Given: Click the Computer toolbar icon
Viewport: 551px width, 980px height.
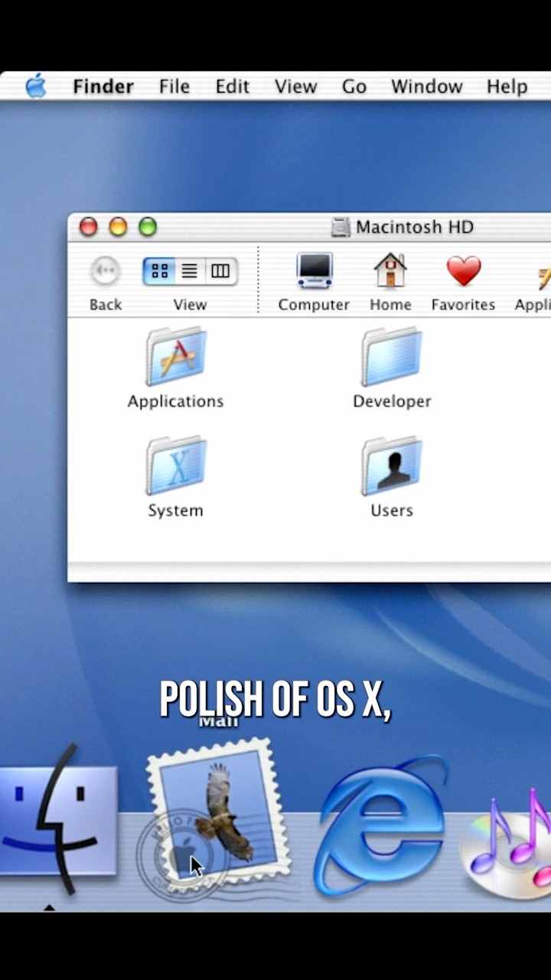Looking at the screenshot, I should coord(315,271).
